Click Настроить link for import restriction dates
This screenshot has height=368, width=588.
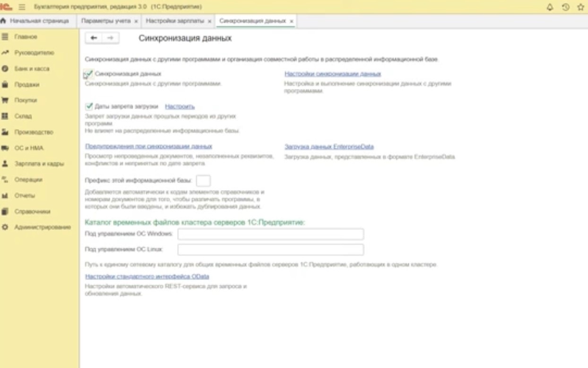point(180,106)
